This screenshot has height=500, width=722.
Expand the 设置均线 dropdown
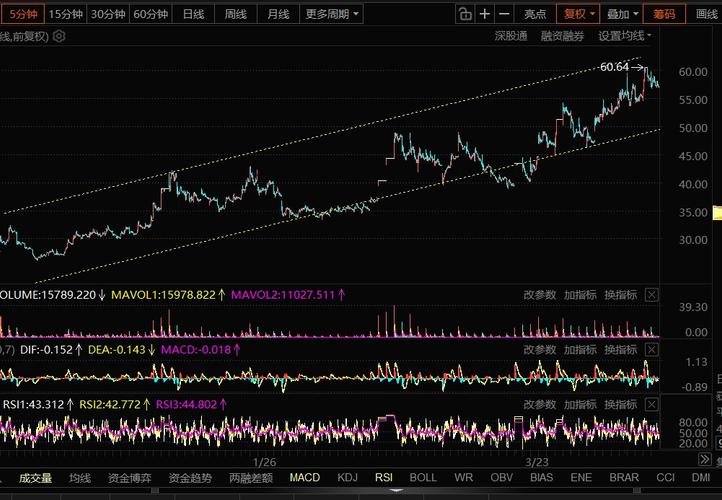coord(624,36)
